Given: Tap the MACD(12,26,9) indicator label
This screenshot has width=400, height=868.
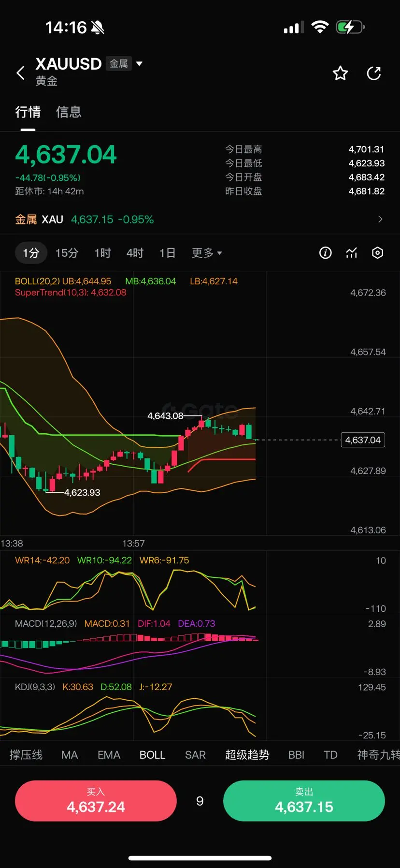Looking at the screenshot, I should (x=46, y=623).
